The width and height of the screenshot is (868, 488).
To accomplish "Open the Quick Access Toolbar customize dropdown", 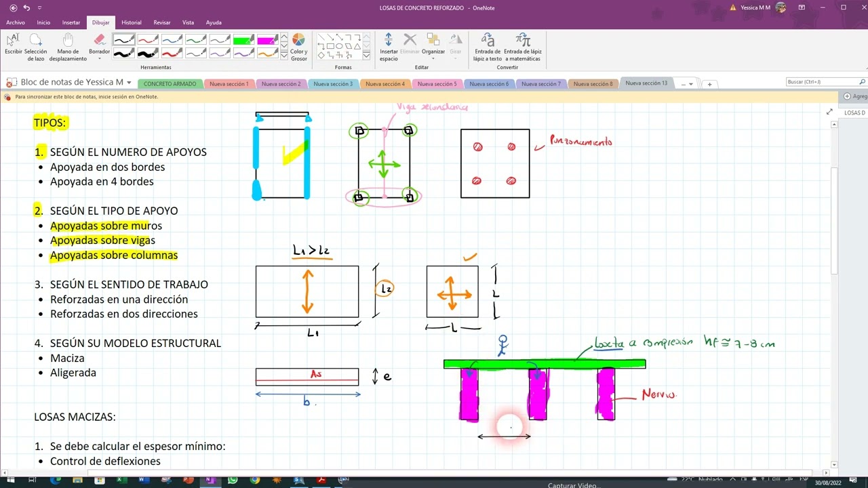I will coord(39,8).
